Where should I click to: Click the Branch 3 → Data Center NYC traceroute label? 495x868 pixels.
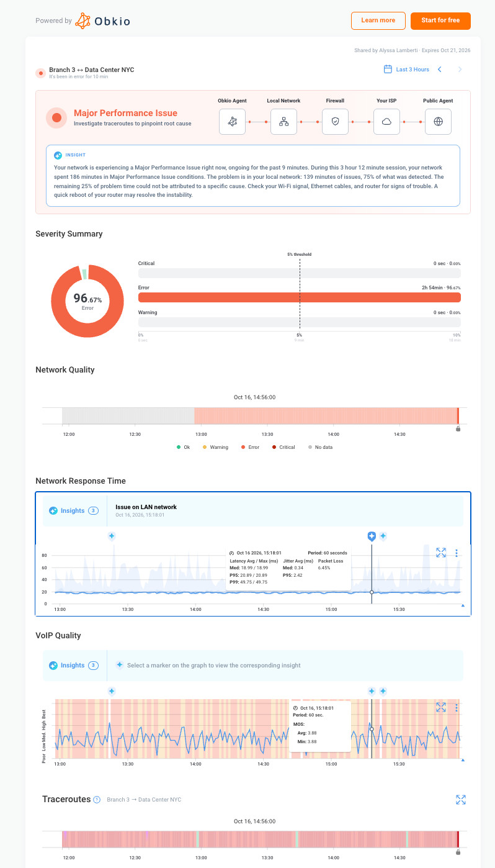[144, 800]
